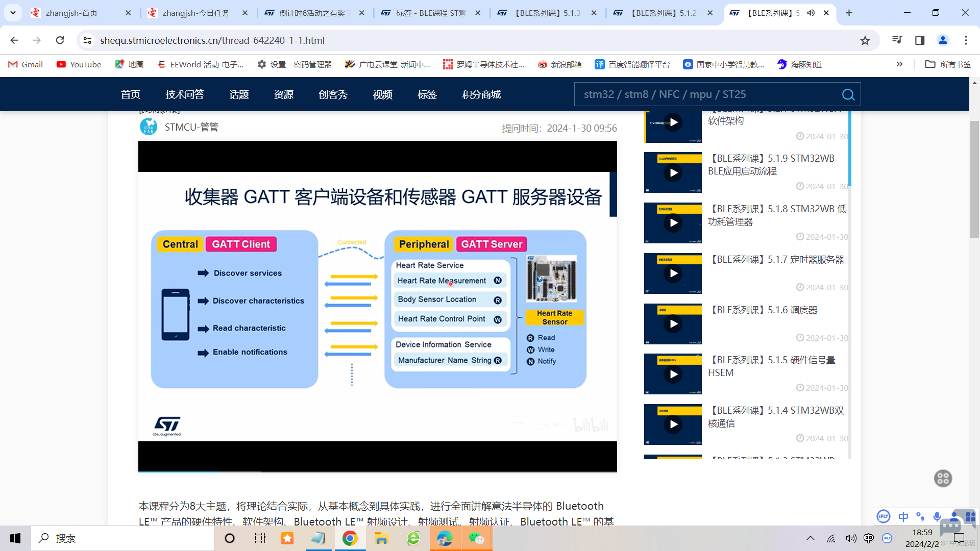Play 5.1.8 低功耗管理器 video thumbnail
Image resolution: width=980 pixels, height=551 pixels.
click(x=673, y=223)
